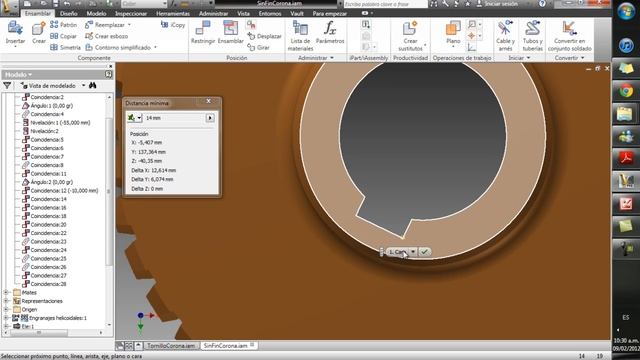Select Crear esbozo tool
The height and width of the screenshot is (360, 640).
107,36
